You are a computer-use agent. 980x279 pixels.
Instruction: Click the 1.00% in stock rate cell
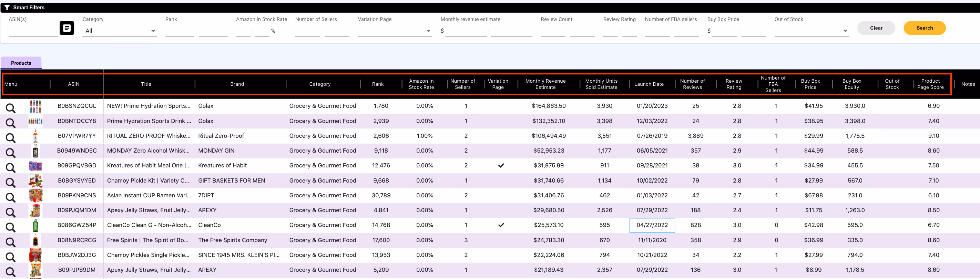[425, 136]
